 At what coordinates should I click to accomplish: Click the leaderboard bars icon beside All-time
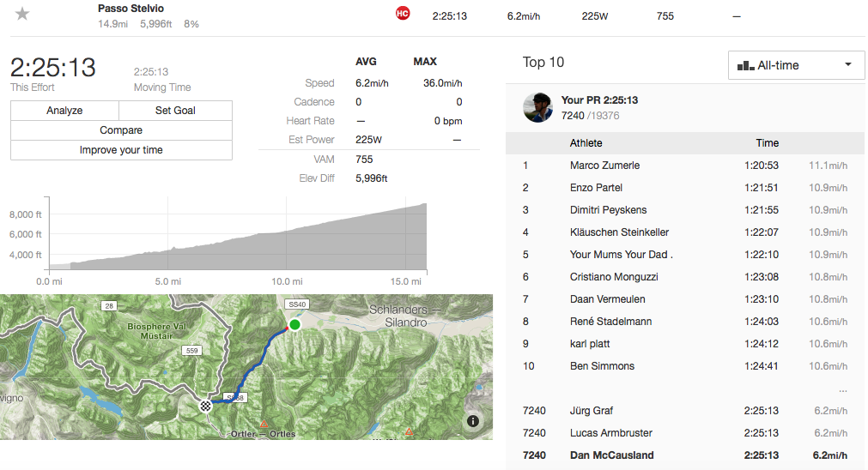[x=744, y=65]
